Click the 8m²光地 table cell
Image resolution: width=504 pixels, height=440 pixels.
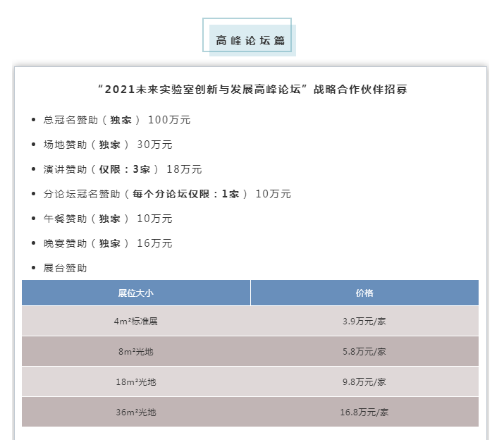coord(136,351)
